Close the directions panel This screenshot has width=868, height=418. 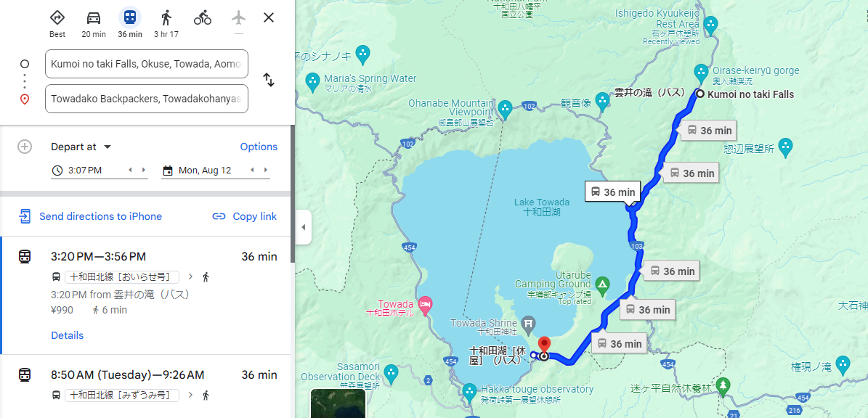[269, 17]
